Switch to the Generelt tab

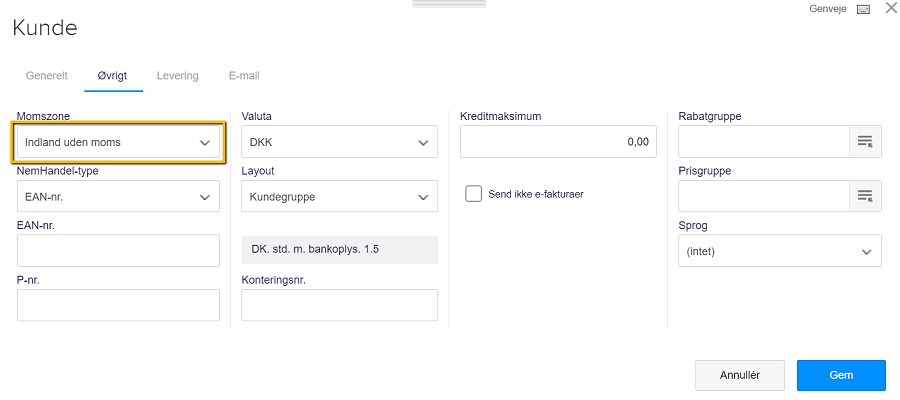[47, 76]
